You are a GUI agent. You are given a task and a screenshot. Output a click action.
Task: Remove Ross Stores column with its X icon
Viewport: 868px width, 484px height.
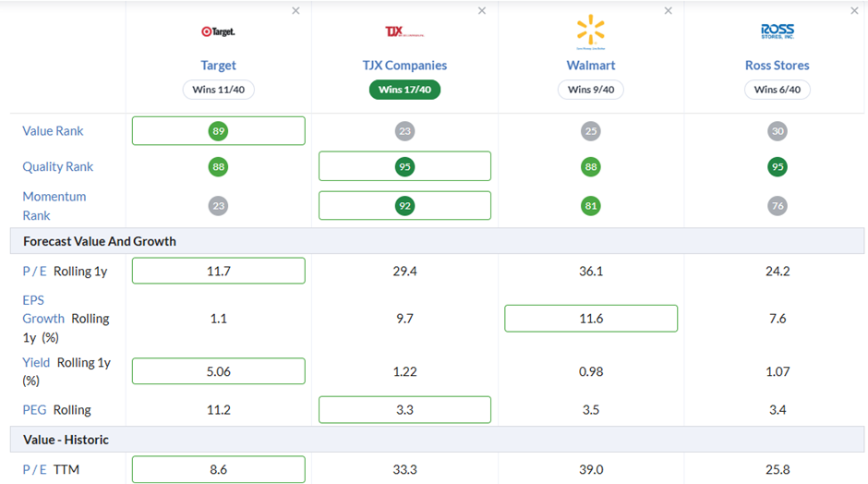coord(854,10)
